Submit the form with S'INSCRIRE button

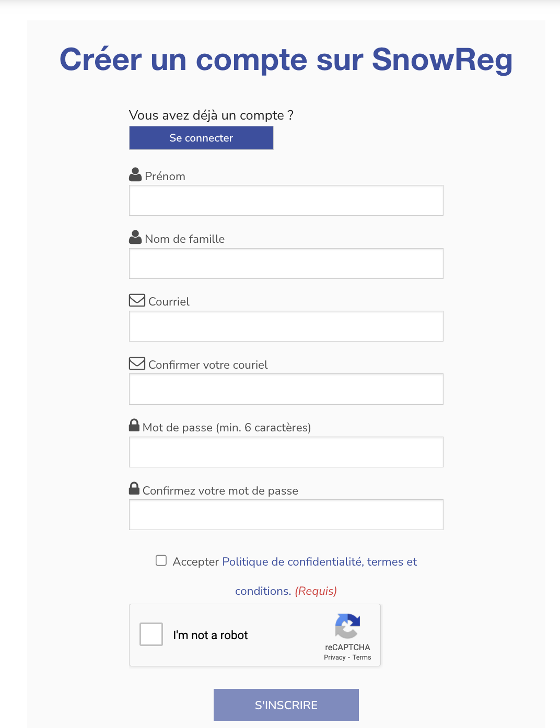point(286,705)
